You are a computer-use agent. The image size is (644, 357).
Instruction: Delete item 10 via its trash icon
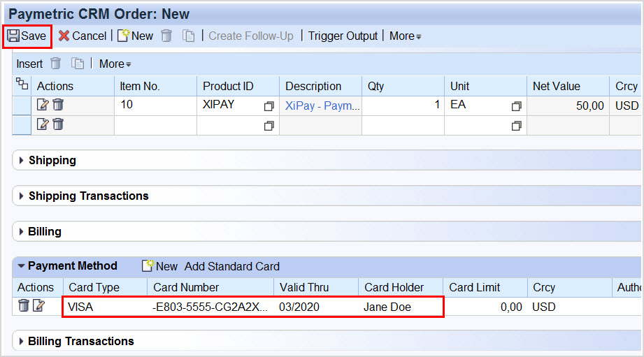[x=58, y=105]
